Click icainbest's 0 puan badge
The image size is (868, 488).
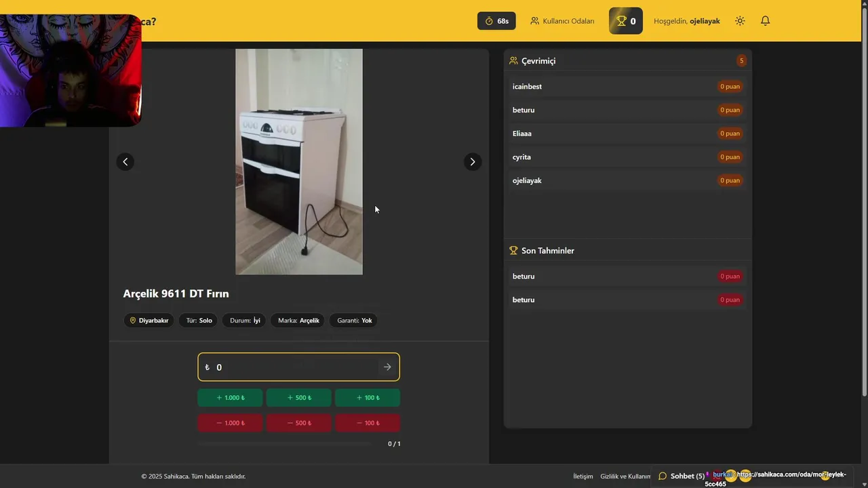730,87
